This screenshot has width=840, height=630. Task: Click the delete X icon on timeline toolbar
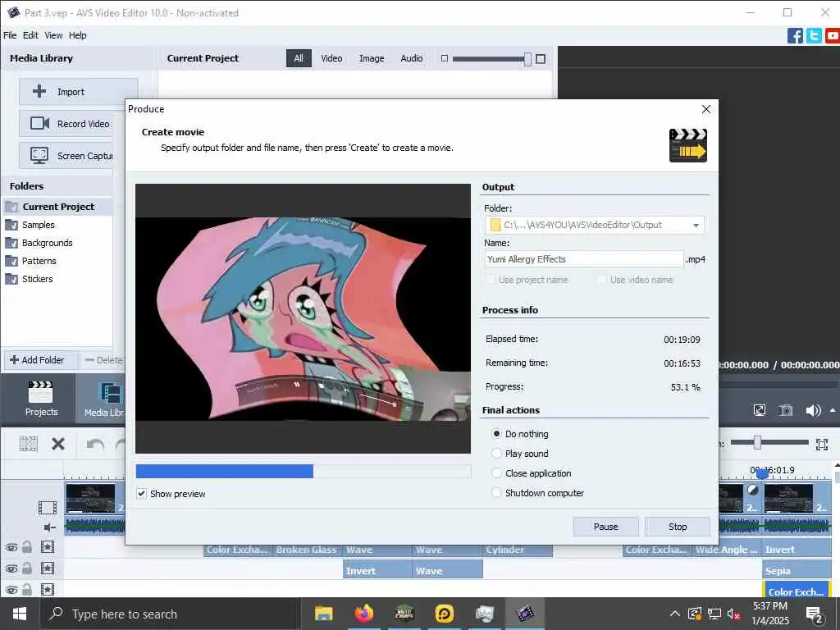click(x=58, y=444)
